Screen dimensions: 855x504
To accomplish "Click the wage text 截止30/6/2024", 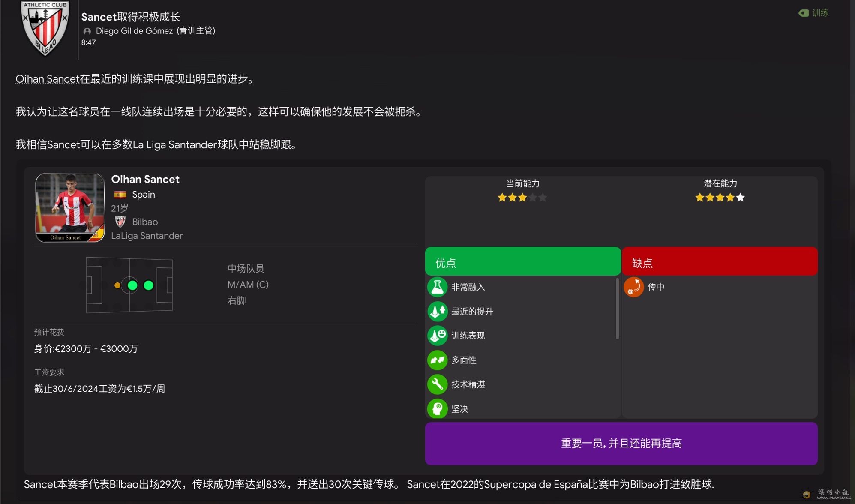I will (x=99, y=389).
